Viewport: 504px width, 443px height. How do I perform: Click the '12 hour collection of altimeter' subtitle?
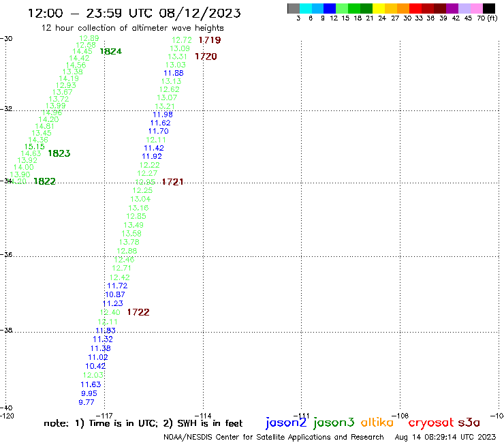(x=132, y=28)
